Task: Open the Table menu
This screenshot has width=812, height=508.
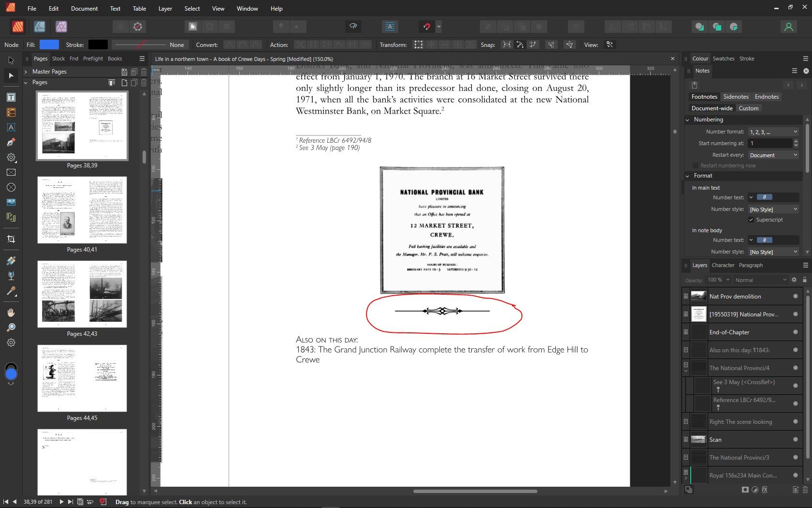Action: click(x=139, y=8)
